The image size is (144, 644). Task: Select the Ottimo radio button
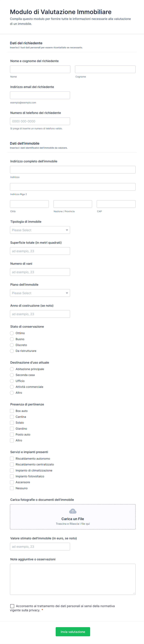(x=12, y=333)
